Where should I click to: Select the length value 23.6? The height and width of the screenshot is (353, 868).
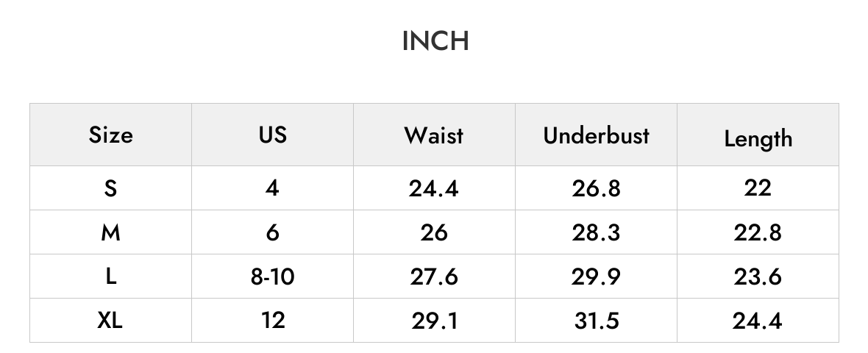[x=758, y=276]
